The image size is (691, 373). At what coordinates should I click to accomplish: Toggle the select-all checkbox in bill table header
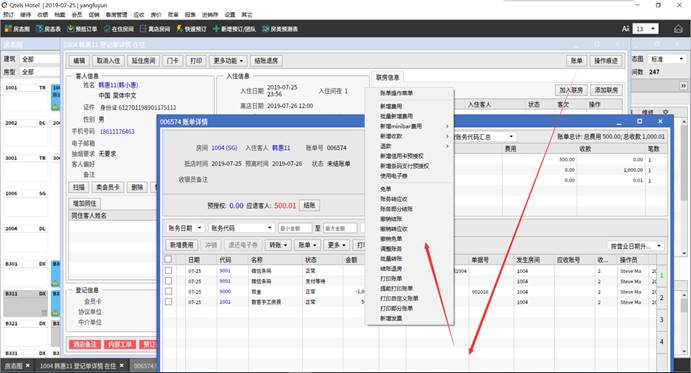coord(168,259)
